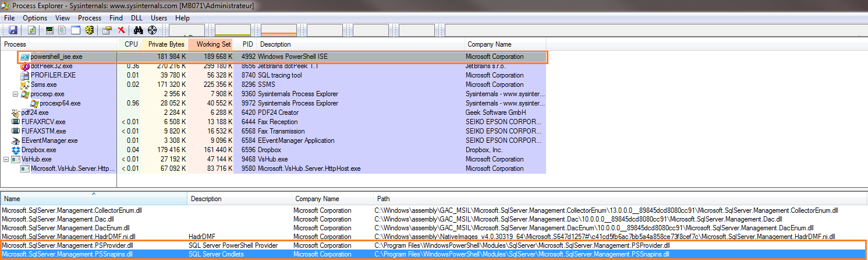This screenshot has width=868, height=260.
Task: Sort lower pane by Description header
Action: pyautogui.click(x=239, y=199)
